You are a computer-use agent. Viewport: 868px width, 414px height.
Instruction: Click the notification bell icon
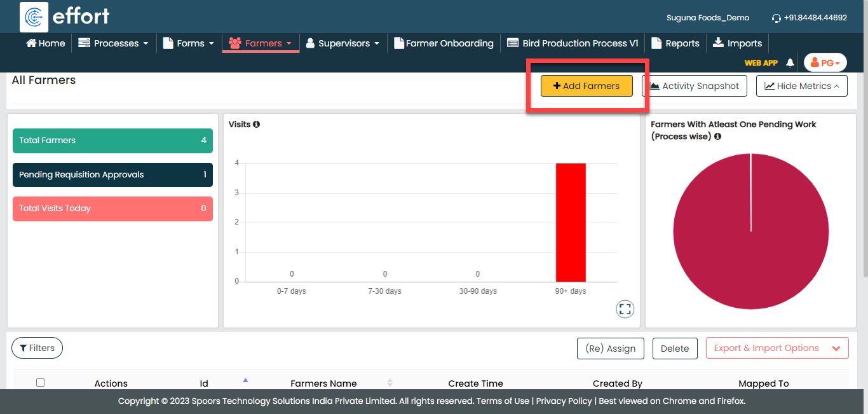coord(790,63)
